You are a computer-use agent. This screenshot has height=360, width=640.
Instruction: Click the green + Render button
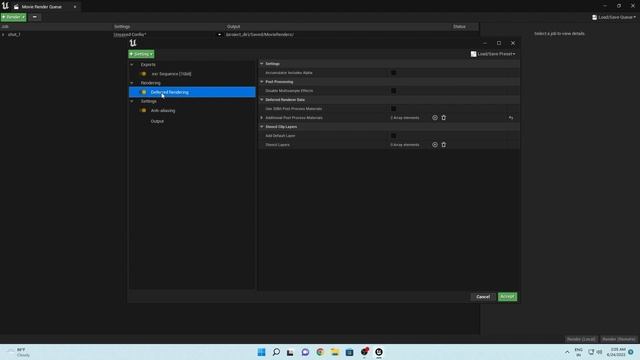(x=13, y=17)
